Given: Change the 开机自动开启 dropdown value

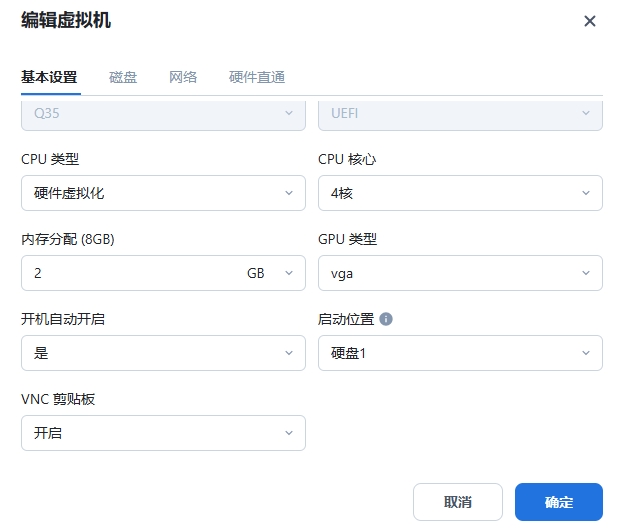Looking at the screenshot, I should coord(163,353).
